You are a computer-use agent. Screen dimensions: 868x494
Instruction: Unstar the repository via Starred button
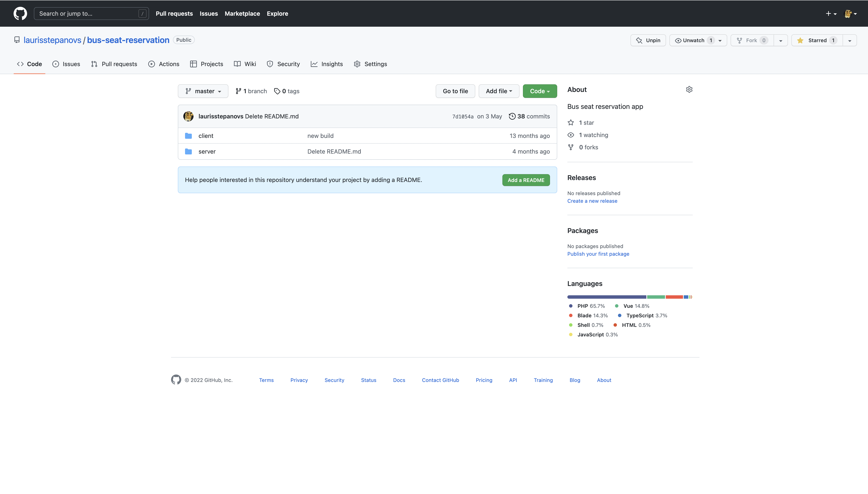coord(817,40)
